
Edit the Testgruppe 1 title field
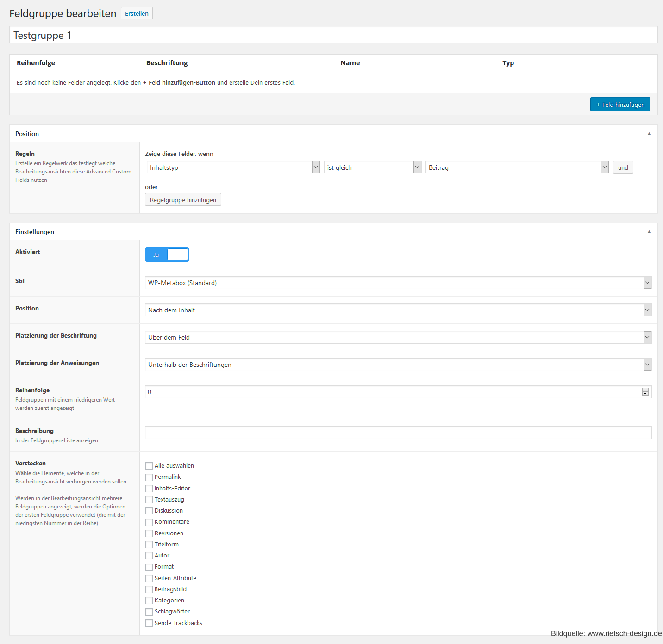point(333,35)
